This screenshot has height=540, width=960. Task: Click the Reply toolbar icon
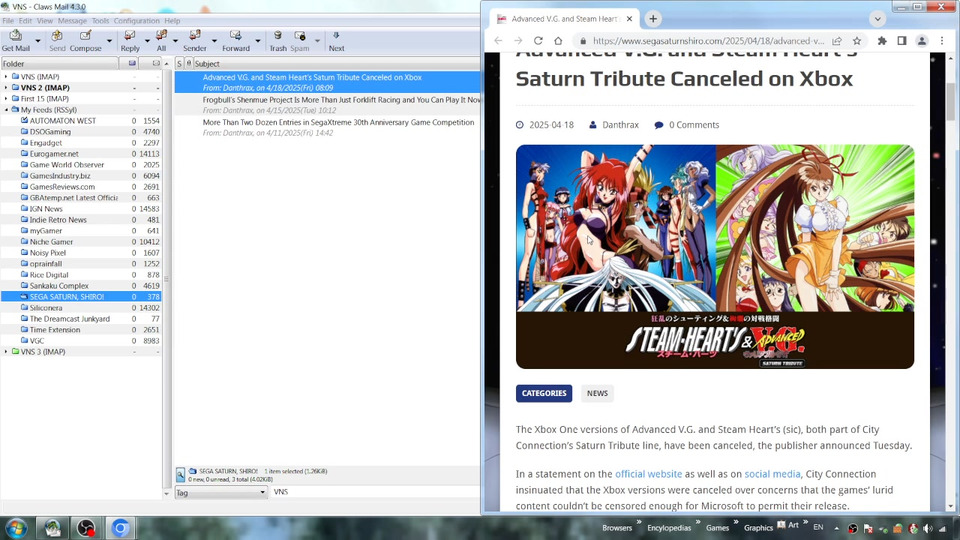[x=130, y=36]
